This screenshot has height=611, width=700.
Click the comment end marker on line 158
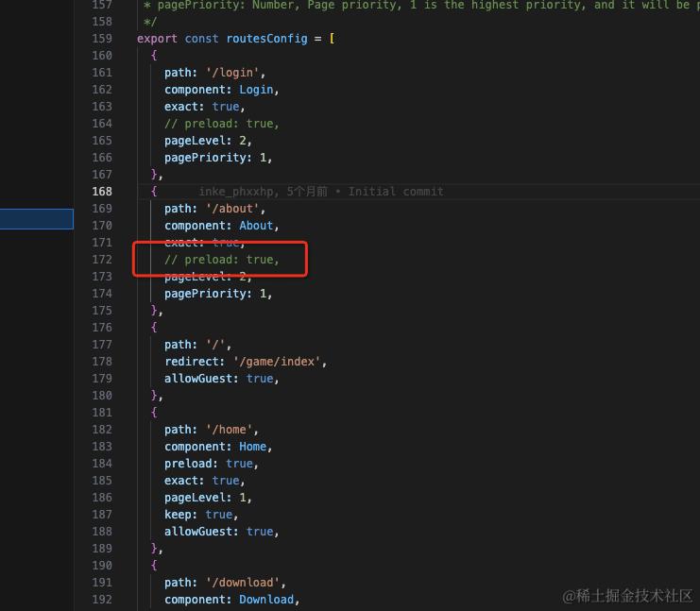(x=150, y=22)
